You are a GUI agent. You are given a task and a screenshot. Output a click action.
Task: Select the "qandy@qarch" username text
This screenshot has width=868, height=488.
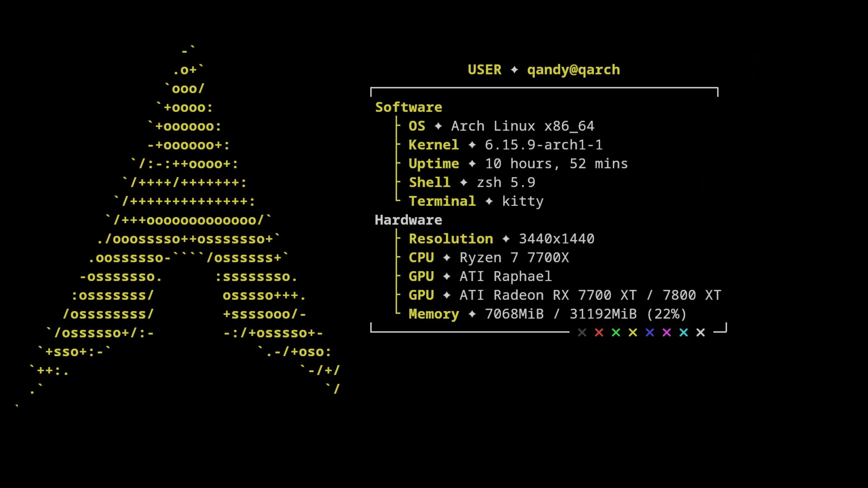coord(573,70)
